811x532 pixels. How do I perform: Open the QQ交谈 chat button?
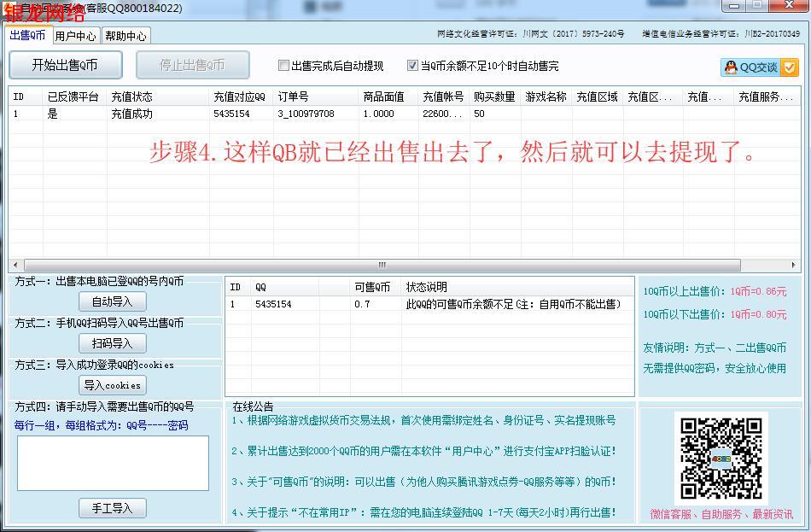coord(750,67)
